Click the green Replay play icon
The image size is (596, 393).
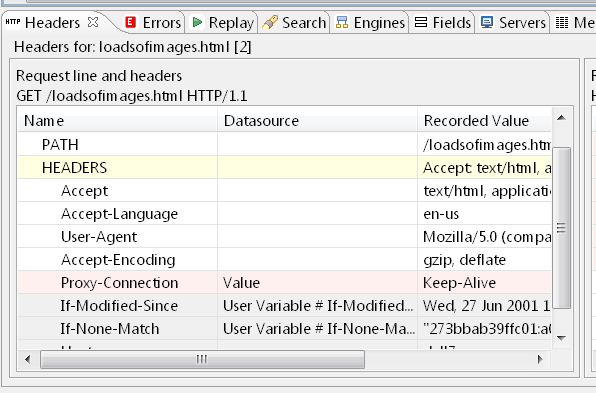(x=197, y=22)
